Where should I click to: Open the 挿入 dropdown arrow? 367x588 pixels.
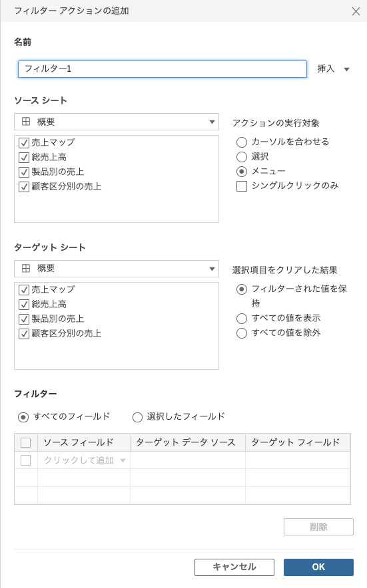(347, 69)
